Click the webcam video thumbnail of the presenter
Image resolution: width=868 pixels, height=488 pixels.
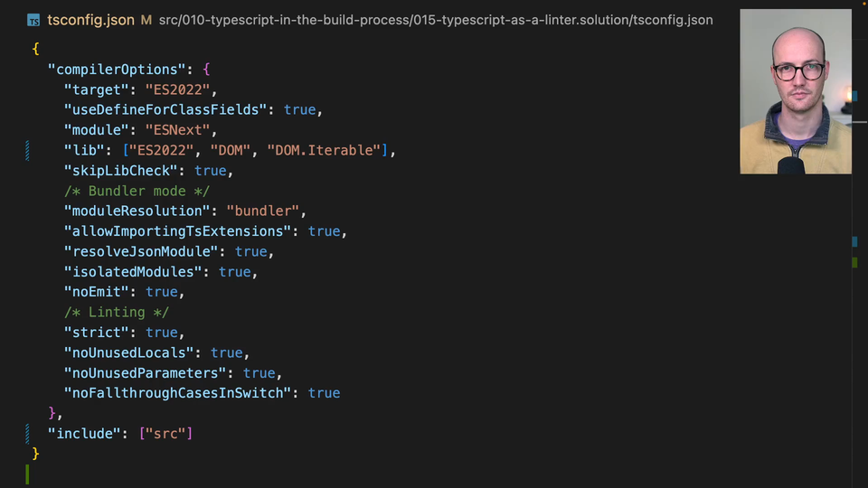[795, 91]
